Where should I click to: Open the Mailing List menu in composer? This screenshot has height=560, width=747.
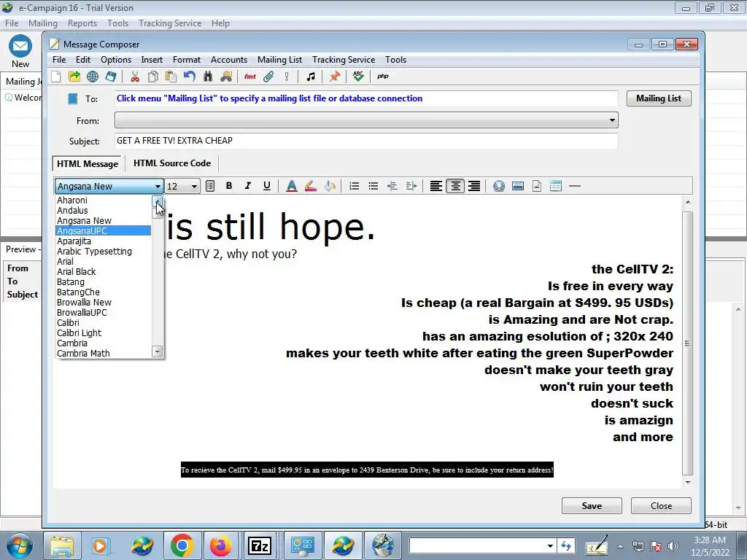[x=279, y=60]
